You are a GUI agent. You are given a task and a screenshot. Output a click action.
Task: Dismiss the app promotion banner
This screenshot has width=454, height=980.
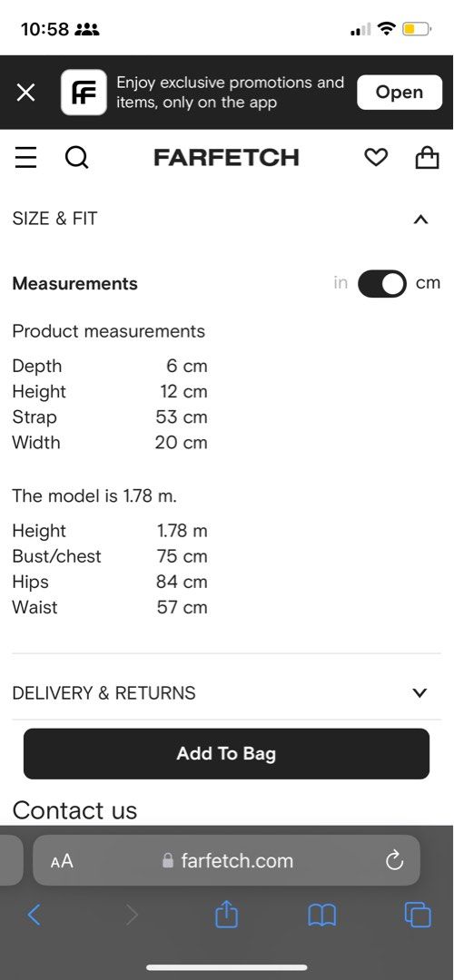pyautogui.click(x=25, y=93)
